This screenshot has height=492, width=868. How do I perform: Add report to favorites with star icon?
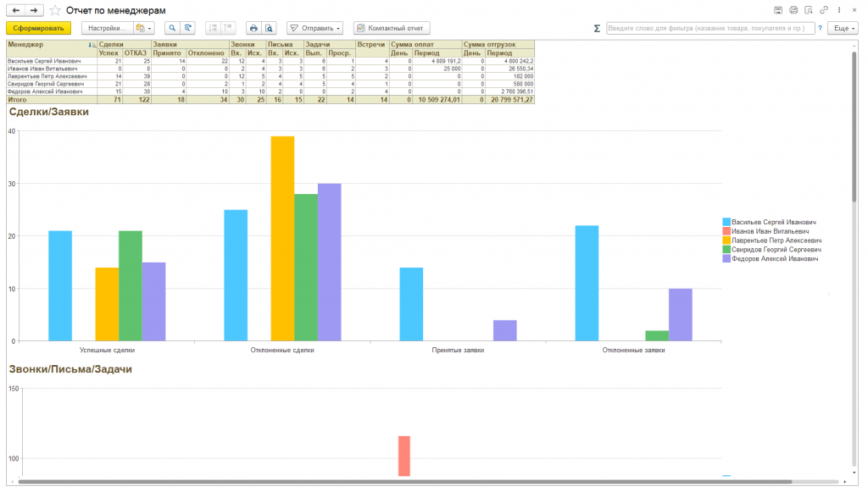coord(55,10)
